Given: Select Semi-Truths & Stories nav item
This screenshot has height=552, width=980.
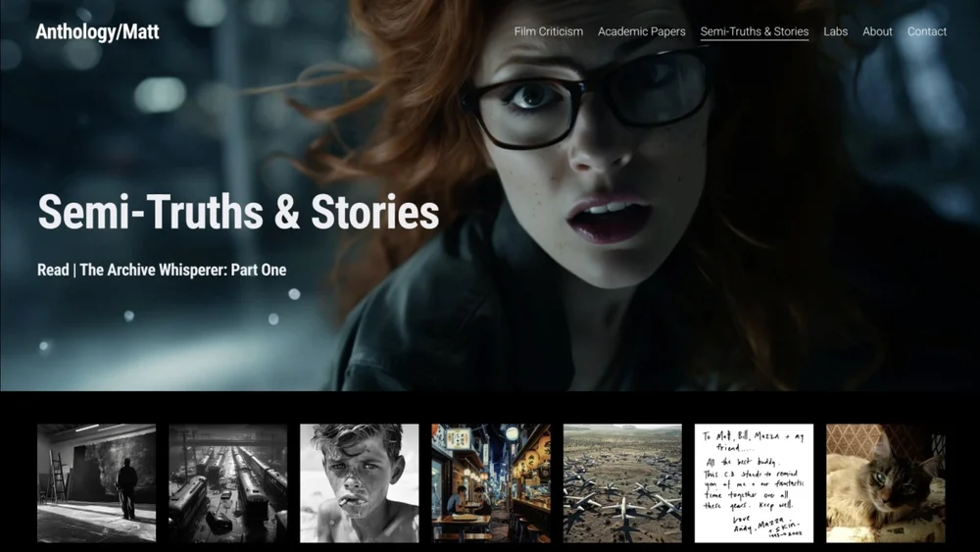Looking at the screenshot, I should pyautogui.click(x=754, y=32).
